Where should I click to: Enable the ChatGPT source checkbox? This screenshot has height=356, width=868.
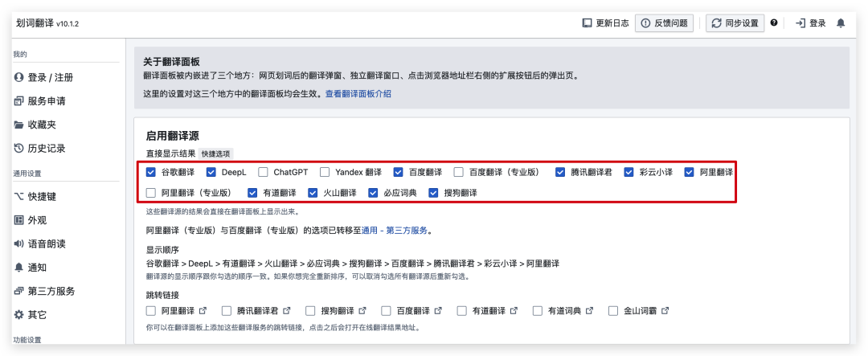coord(262,172)
